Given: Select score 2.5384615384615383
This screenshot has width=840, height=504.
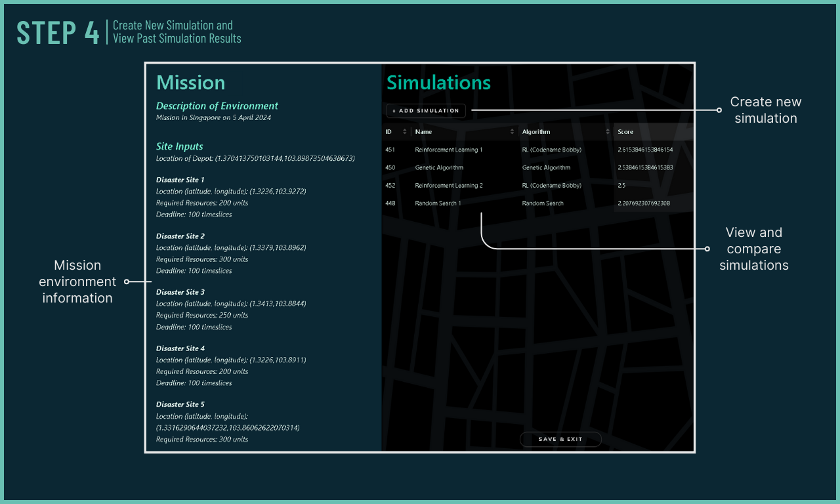Looking at the screenshot, I should [x=645, y=167].
